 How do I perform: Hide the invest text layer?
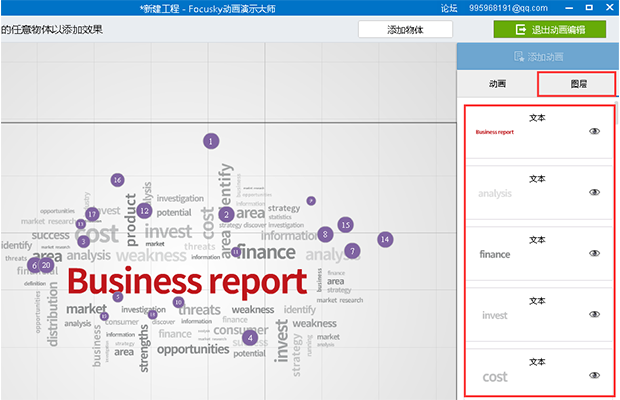click(594, 314)
